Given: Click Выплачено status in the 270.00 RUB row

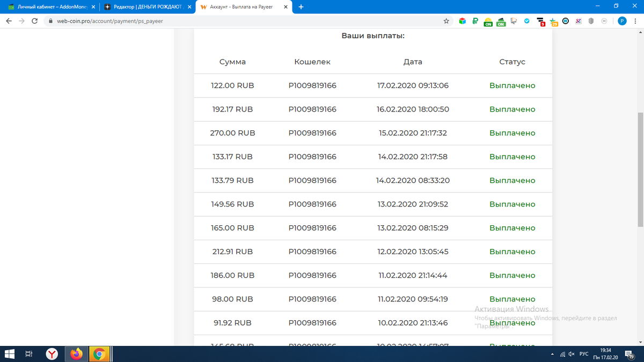Looking at the screenshot, I should point(512,133).
